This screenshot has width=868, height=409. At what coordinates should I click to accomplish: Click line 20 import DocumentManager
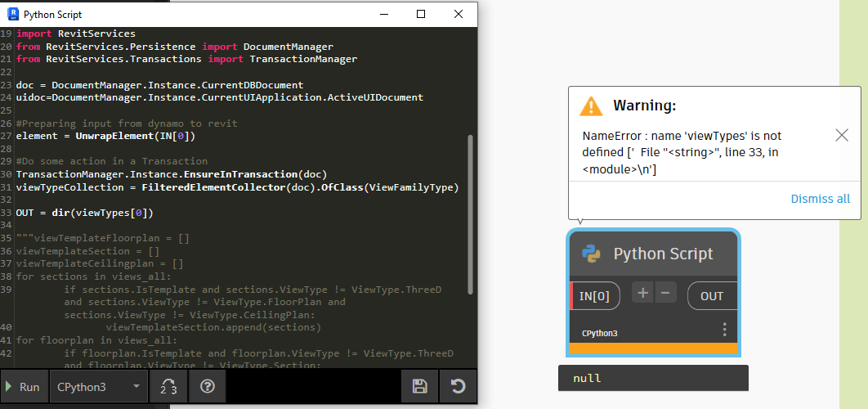point(174,47)
